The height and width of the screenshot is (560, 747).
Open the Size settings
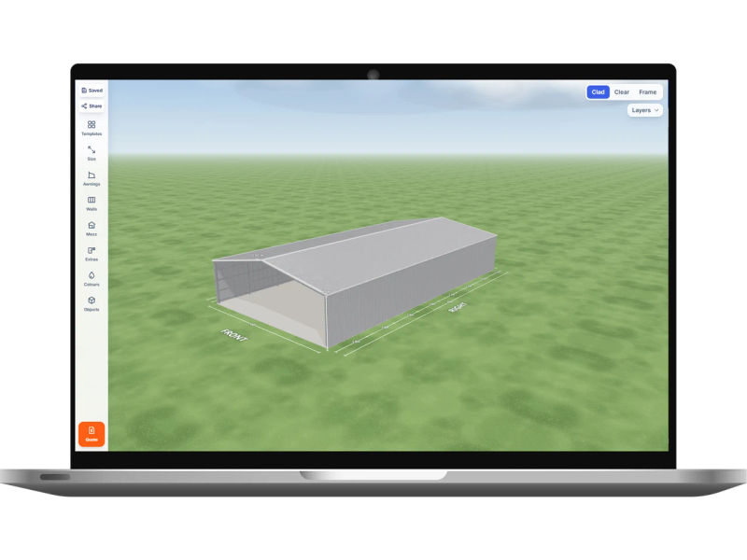tap(92, 153)
